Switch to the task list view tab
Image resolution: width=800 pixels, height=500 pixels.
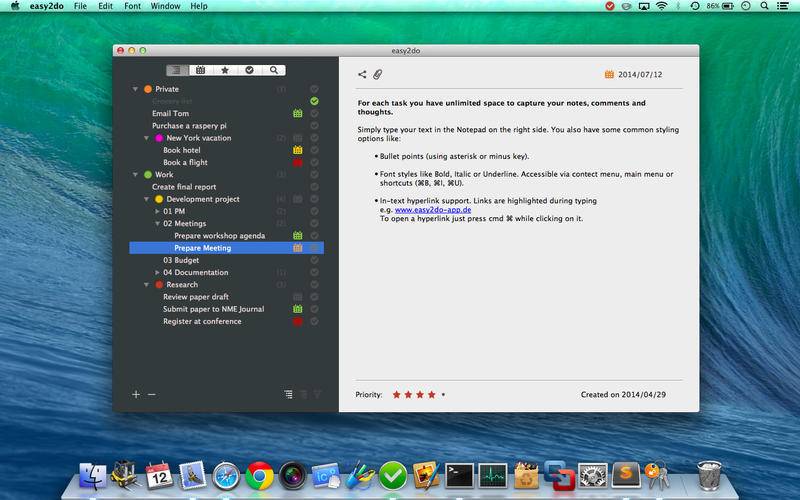[x=177, y=70]
